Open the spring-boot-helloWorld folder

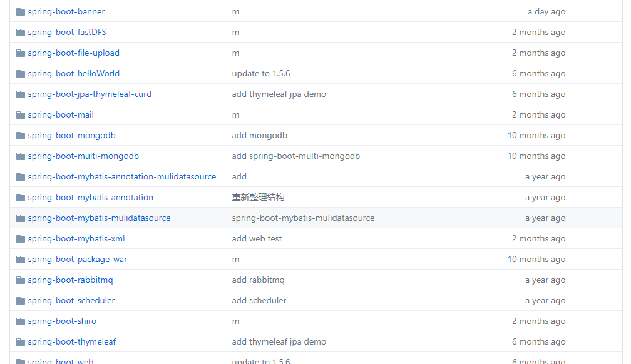[x=74, y=73]
